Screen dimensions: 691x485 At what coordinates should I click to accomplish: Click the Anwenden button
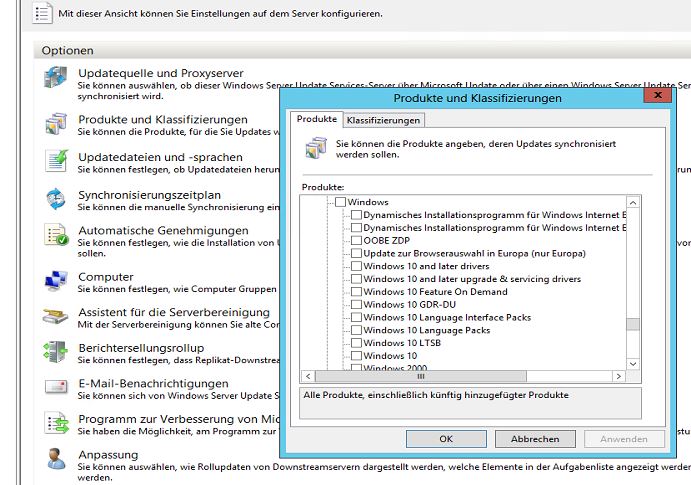(624, 439)
